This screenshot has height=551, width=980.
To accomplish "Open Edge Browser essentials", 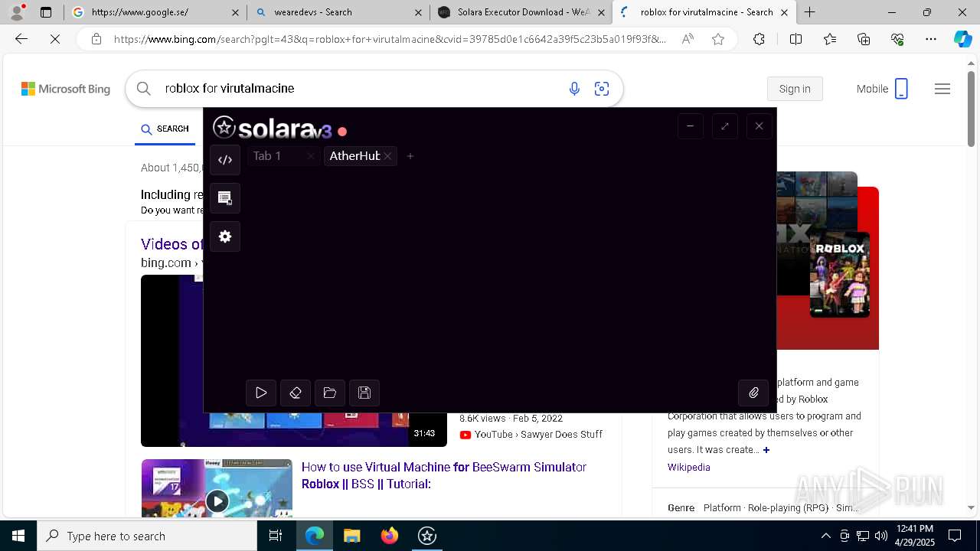I will [x=897, y=39].
